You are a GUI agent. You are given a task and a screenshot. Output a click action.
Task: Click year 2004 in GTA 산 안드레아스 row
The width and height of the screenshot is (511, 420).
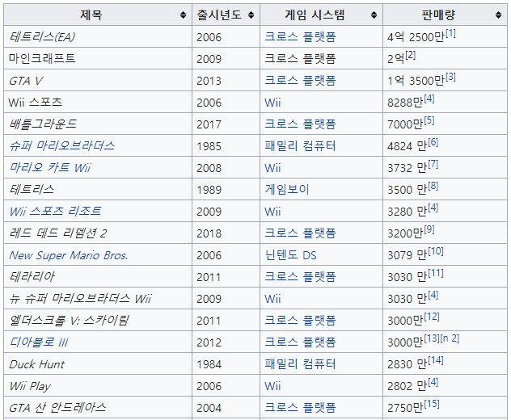[x=209, y=408]
